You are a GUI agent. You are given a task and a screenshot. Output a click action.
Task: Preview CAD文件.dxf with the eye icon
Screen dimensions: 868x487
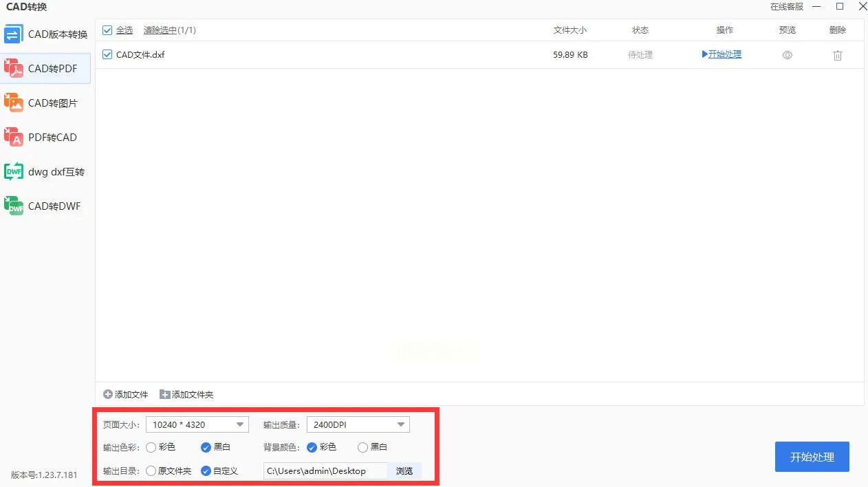(x=788, y=55)
